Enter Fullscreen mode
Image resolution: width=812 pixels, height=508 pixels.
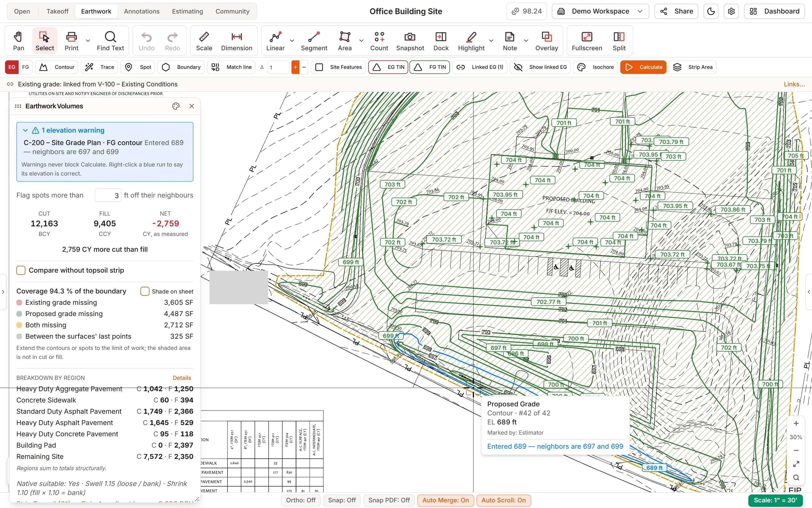click(587, 41)
